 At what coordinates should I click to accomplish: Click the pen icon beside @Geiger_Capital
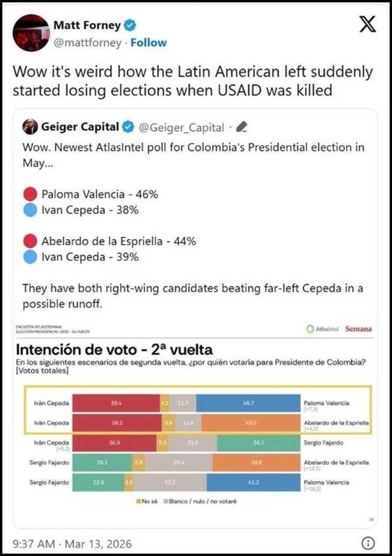(x=241, y=127)
